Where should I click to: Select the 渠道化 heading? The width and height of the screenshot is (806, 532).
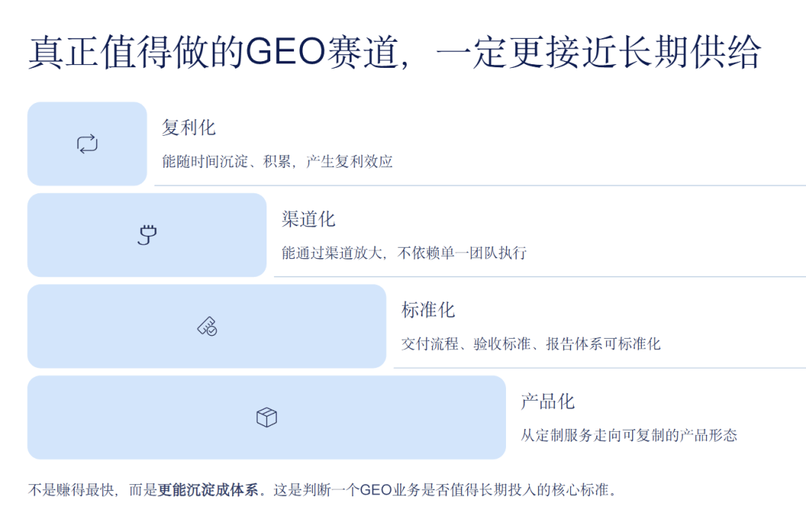[308, 219]
